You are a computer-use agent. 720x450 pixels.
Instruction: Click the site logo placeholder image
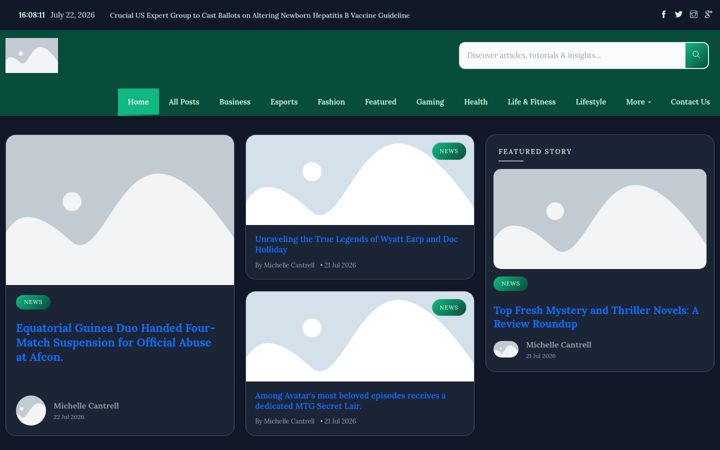[32, 56]
